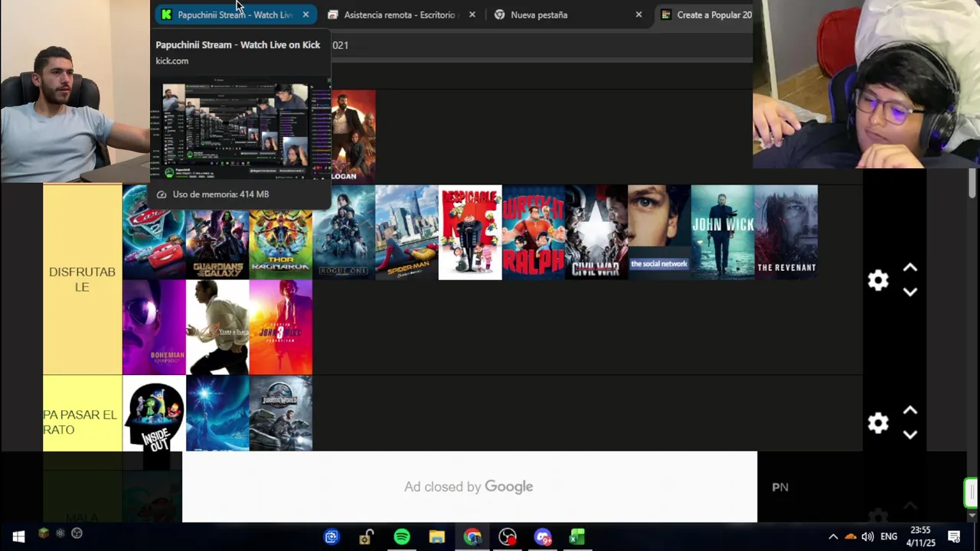The height and width of the screenshot is (551, 980).
Task: Open settings gear for the DISFRUTABLE tier
Action: pos(878,280)
